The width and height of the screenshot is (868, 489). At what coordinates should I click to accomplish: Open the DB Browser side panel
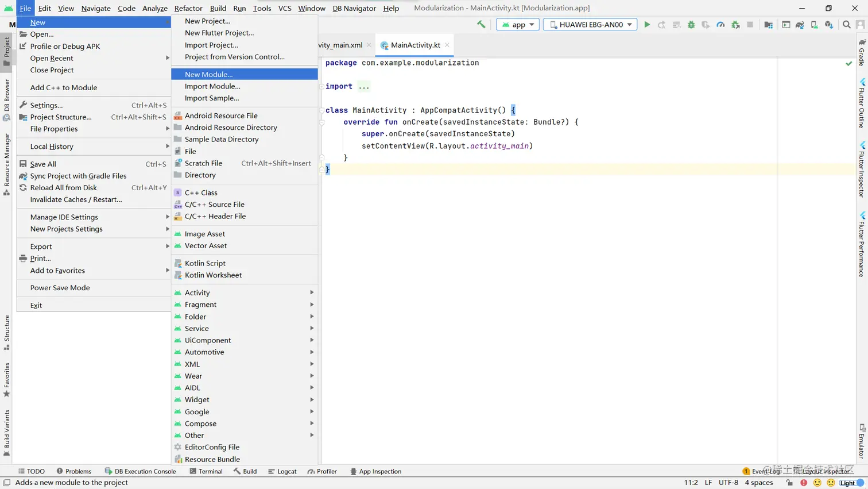click(7, 100)
